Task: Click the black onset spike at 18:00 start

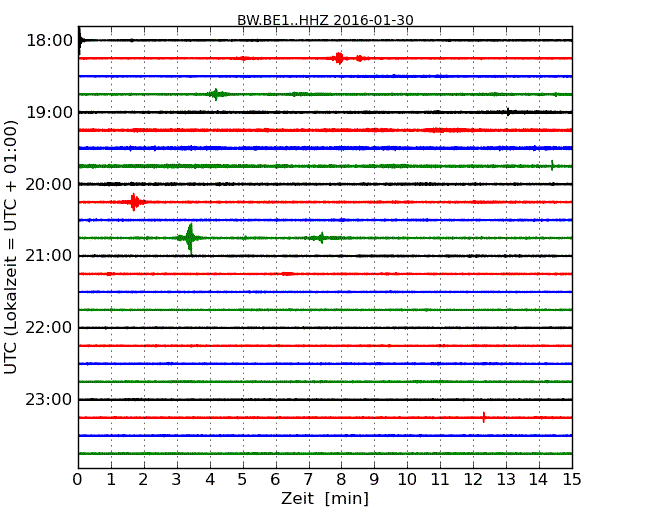Action: click(80, 40)
